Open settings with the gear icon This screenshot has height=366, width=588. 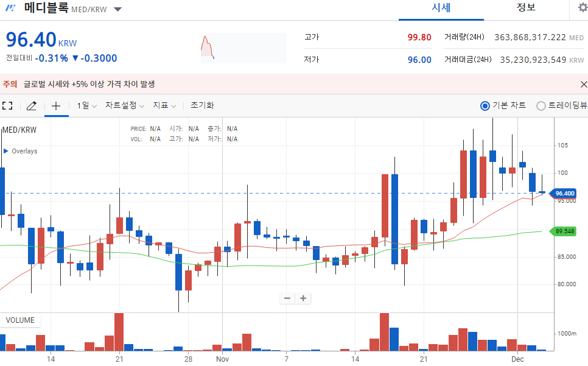[x=583, y=7]
